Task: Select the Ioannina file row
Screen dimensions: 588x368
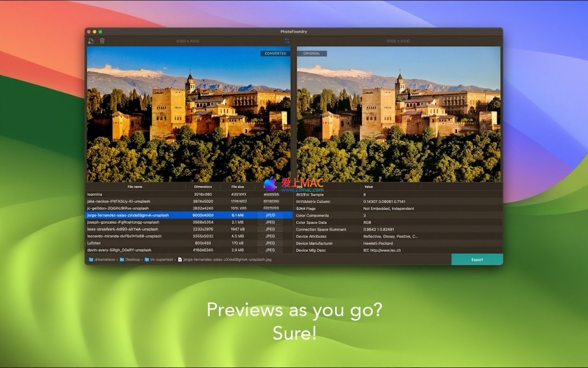Action: tap(135, 194)
